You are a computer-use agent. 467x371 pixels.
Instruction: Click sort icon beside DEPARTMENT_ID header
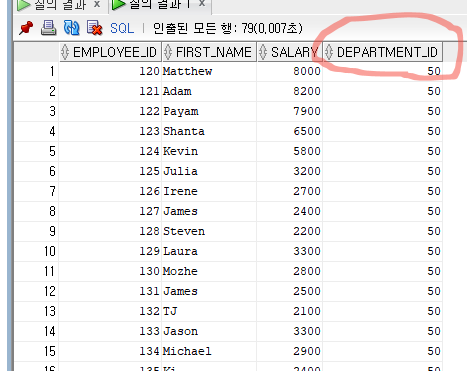pos(329,52)
